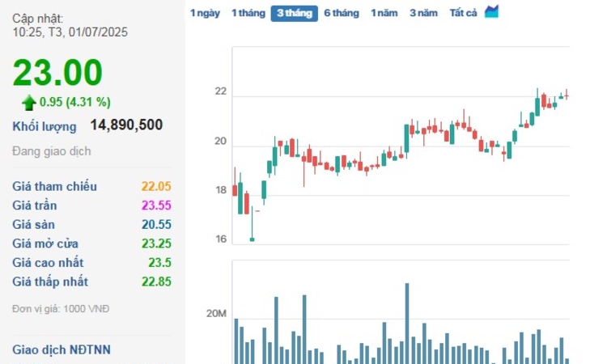Click the Giá trần ceiling price 23.55
This screenshot has height=364, width=607.
coord(156,205)
